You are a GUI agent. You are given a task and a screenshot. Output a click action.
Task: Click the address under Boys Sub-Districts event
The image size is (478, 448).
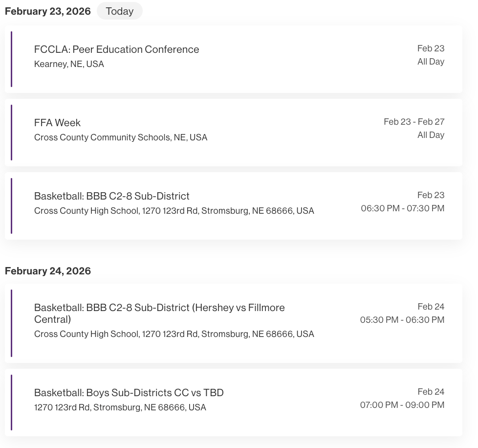pos(120,407)
